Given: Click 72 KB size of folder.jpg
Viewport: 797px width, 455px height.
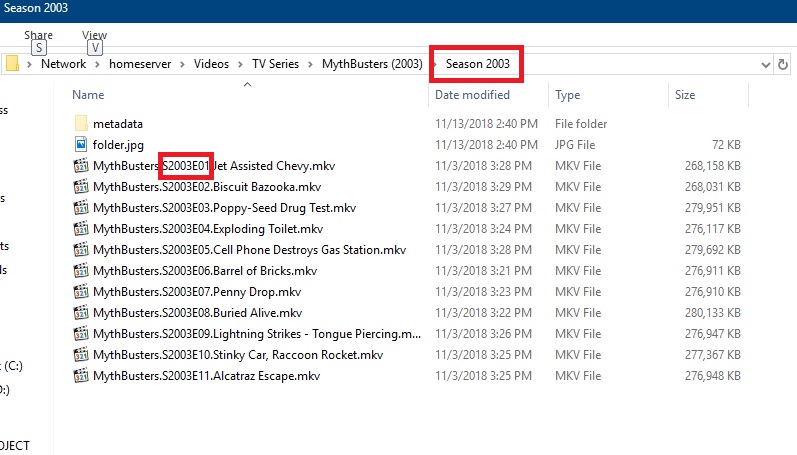Looking at the screenshot, I should (726, 145).
